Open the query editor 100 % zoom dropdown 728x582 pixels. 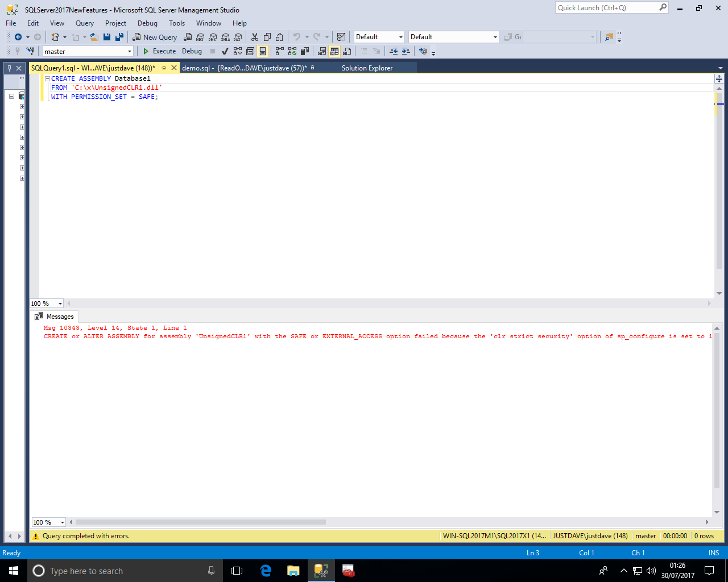(x=60, y=304)
